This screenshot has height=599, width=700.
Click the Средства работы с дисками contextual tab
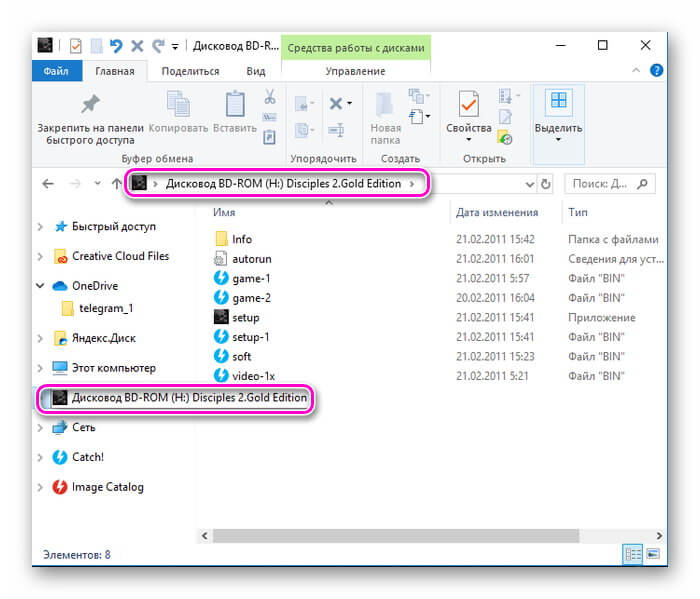coord(356,48)
